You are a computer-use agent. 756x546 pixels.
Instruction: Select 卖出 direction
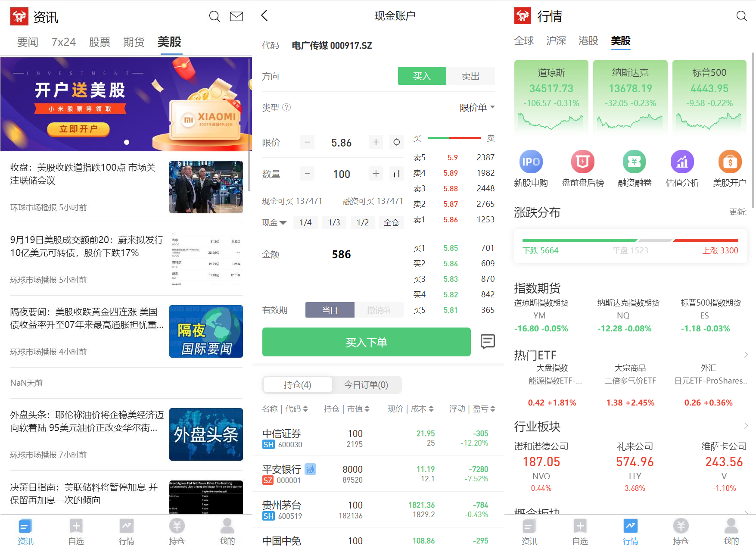470,76
